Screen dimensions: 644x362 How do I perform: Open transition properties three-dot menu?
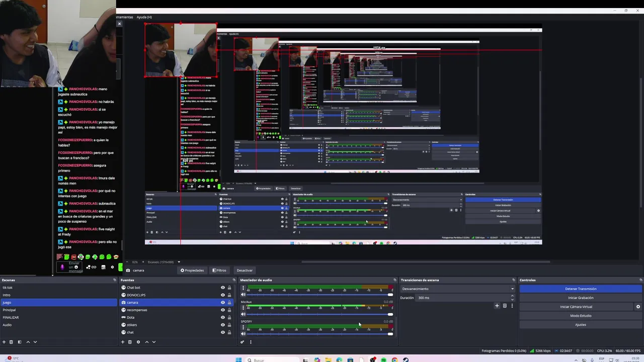[512, 306]
